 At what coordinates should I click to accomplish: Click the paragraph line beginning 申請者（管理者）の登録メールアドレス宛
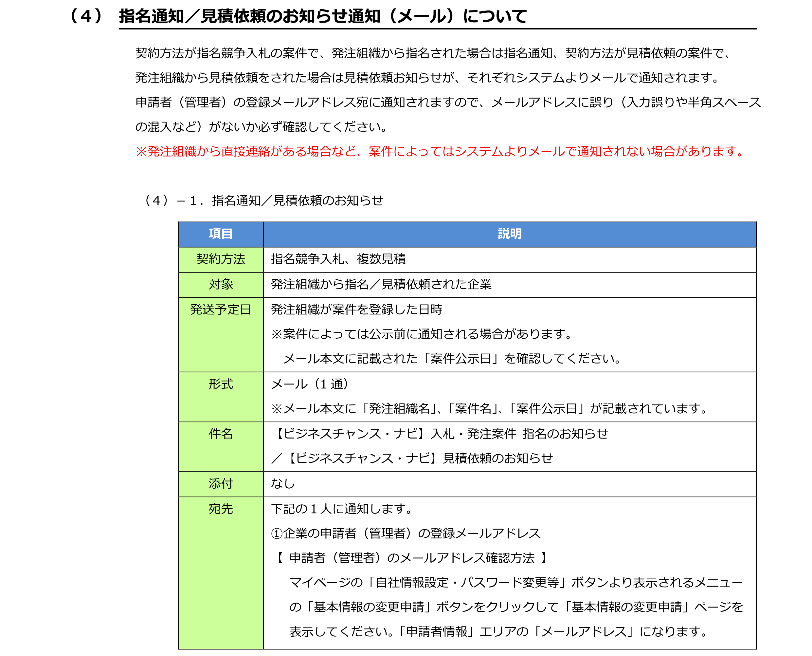coord(448,103)
